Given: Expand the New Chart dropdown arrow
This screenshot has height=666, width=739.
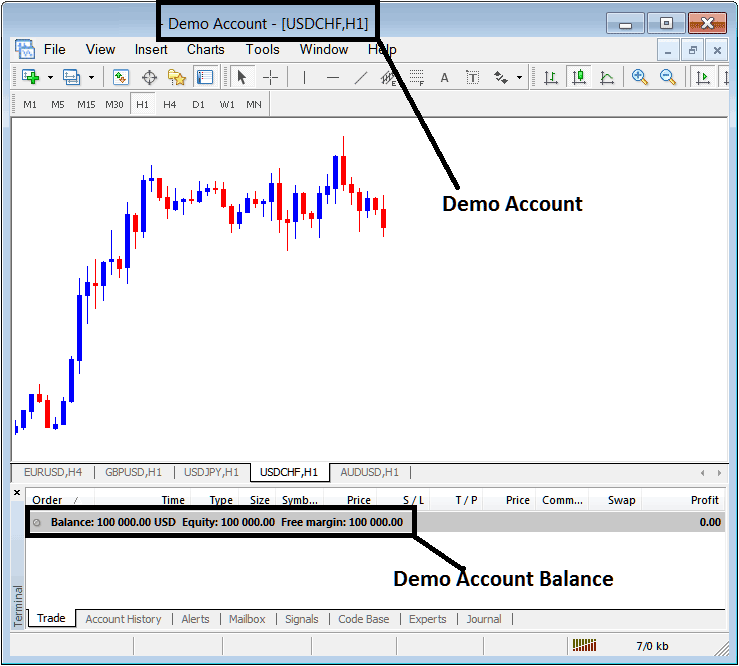Looking at the screenshot, I should pyautogui.click(x=50, y=77).
